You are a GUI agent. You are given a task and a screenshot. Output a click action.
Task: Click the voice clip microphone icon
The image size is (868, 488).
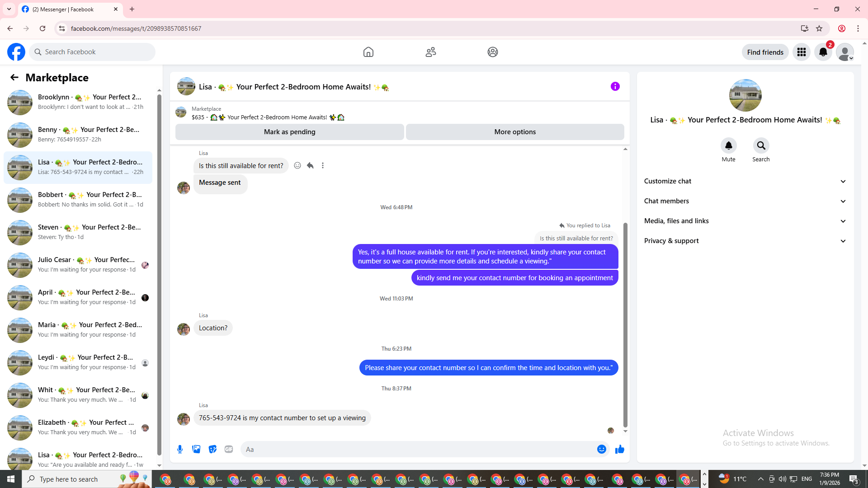(180, 449)
